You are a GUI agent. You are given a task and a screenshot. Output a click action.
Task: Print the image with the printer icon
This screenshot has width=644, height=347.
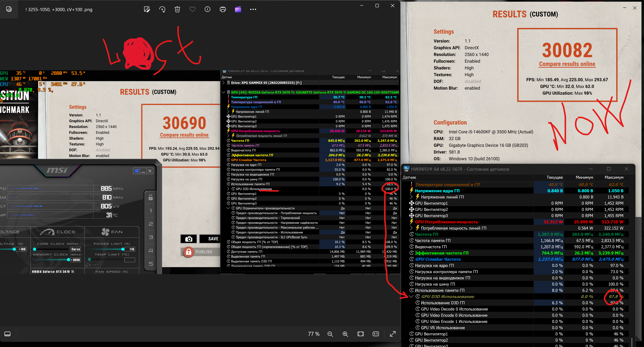click(x=223, y=9)
